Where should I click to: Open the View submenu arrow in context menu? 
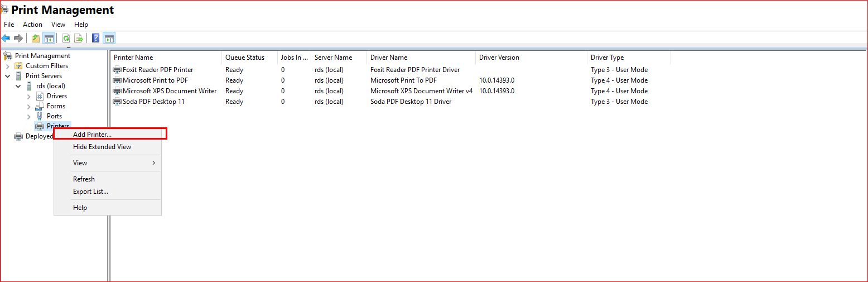153,163
